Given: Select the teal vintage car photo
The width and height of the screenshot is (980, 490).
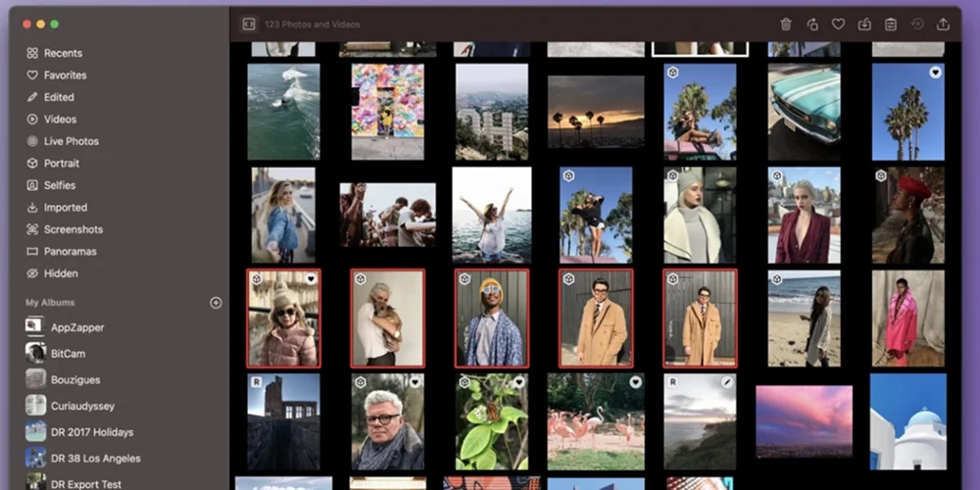Looking at the screenshot, I should (x=804, y=111).
